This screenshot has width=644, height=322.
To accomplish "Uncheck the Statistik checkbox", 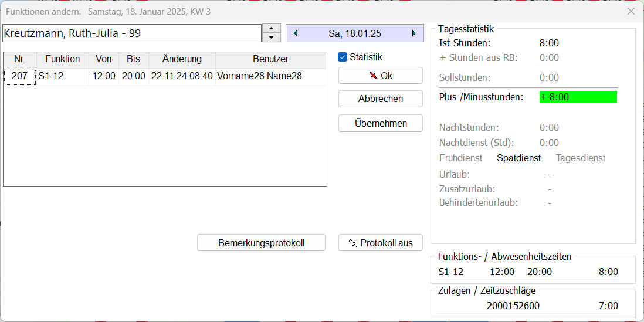I will coord(343,57).
